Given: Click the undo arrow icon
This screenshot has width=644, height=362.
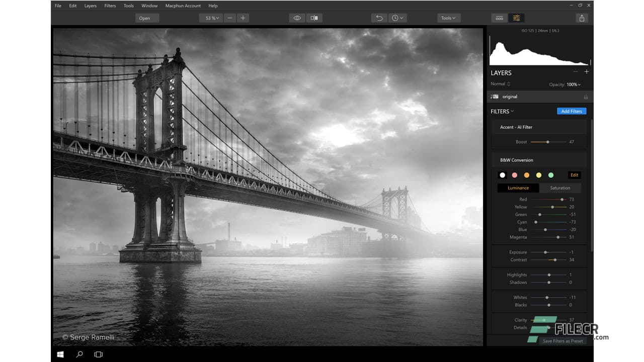Looking at the screenshot, I should pos(379,18).
